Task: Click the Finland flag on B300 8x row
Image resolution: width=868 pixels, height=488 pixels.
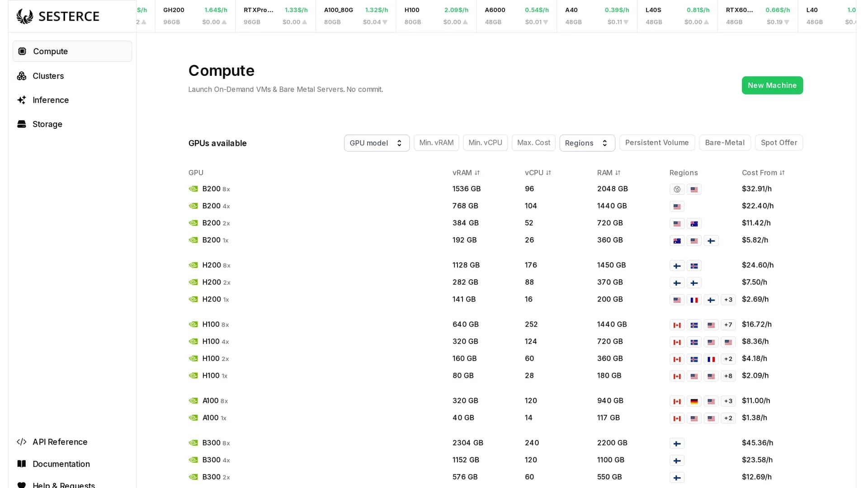Action: tap(677, 444)
